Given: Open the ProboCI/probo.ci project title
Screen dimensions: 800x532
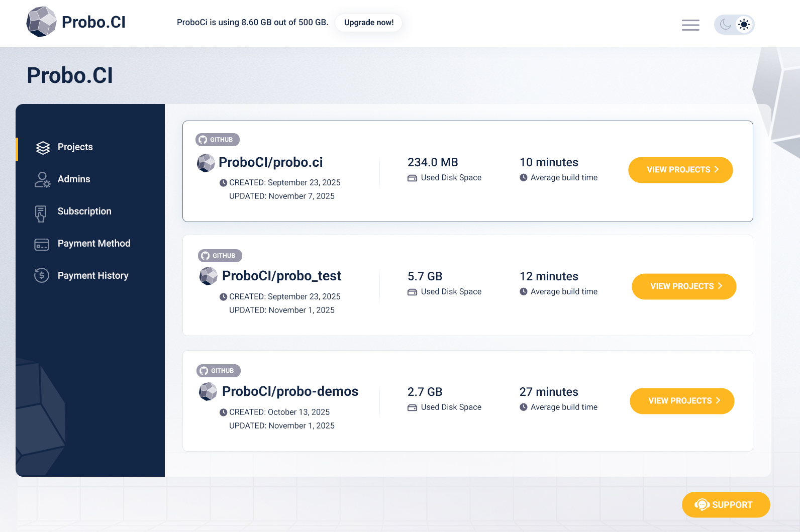Looking at the screenshot, I should point(271,162).
